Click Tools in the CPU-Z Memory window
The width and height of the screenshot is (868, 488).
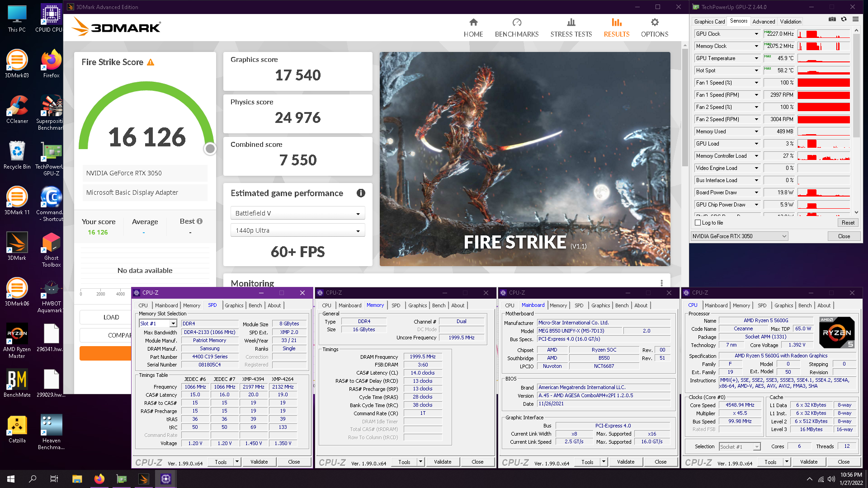pyautogui.click(x=404, y=462)
